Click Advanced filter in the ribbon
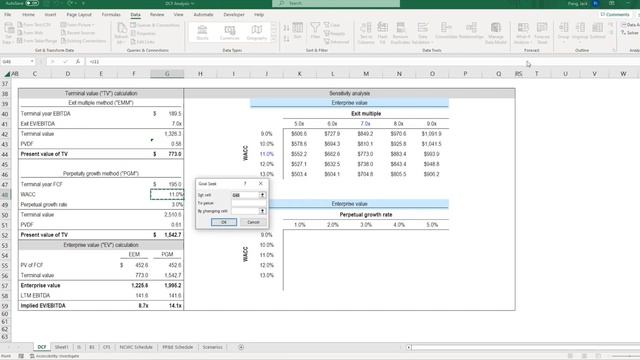This screenshot has width=640, height=360. coord(337,42)
